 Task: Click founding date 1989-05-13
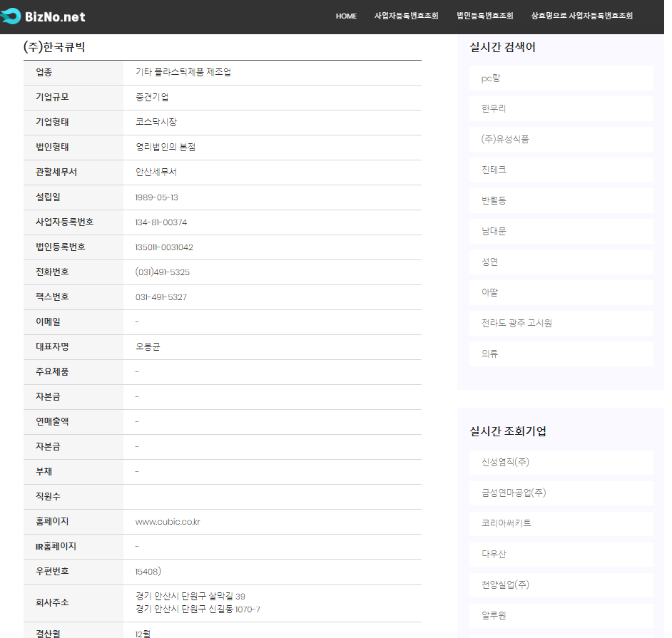pyautogui.click(x=156, y=197)
